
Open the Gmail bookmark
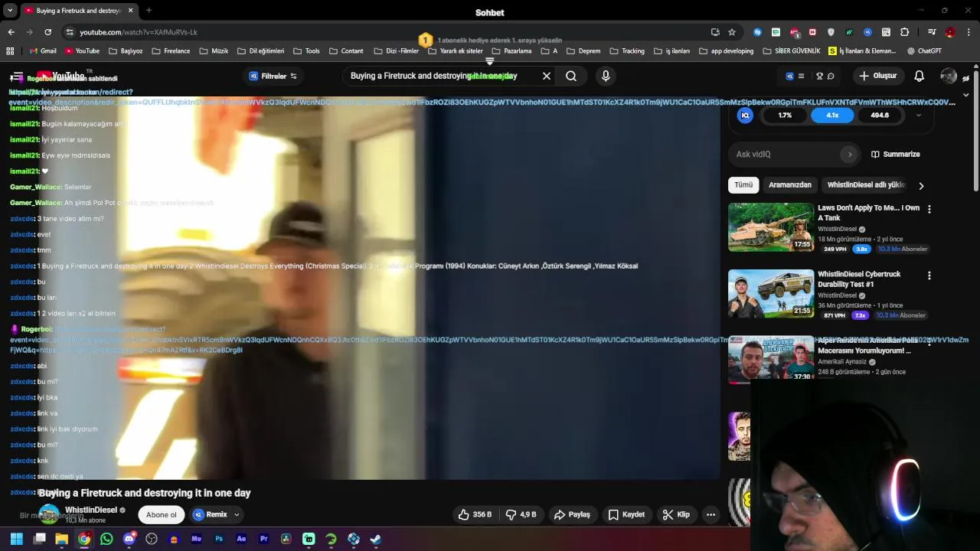43,51
